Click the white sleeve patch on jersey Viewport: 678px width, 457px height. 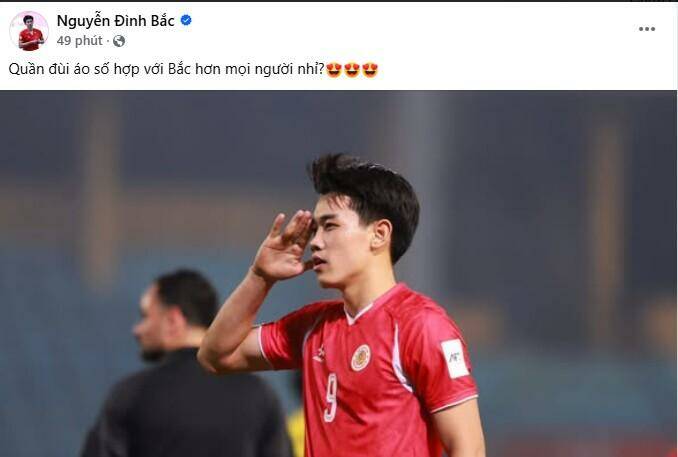[x=455, y=358]
